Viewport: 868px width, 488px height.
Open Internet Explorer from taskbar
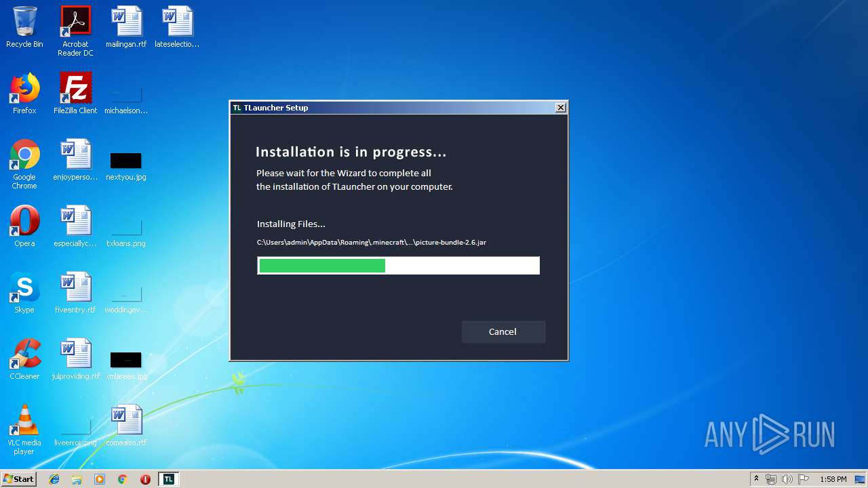(x=54, y=479)
